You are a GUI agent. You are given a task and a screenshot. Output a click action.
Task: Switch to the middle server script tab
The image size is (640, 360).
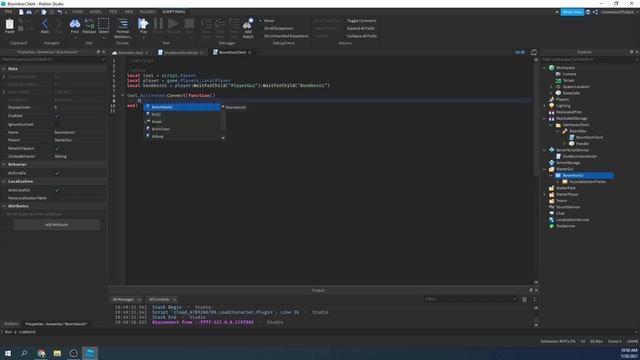[180, 53]
